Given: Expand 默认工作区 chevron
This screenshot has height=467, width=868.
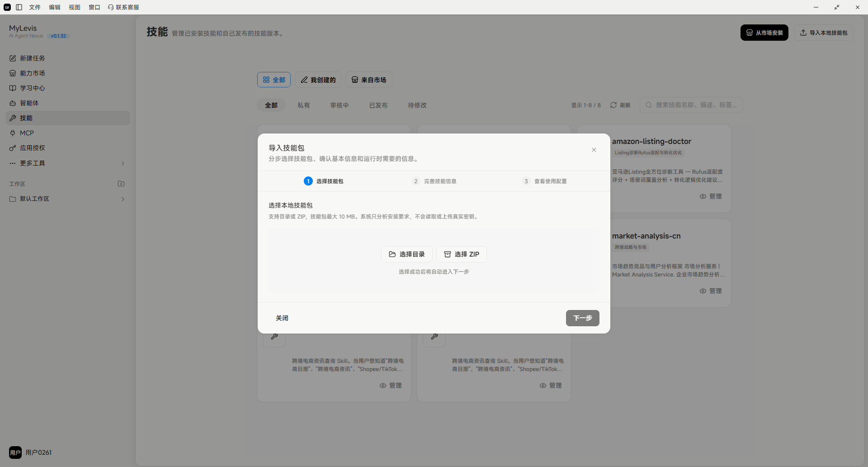Looking at the screenshot, I should 123,199.
